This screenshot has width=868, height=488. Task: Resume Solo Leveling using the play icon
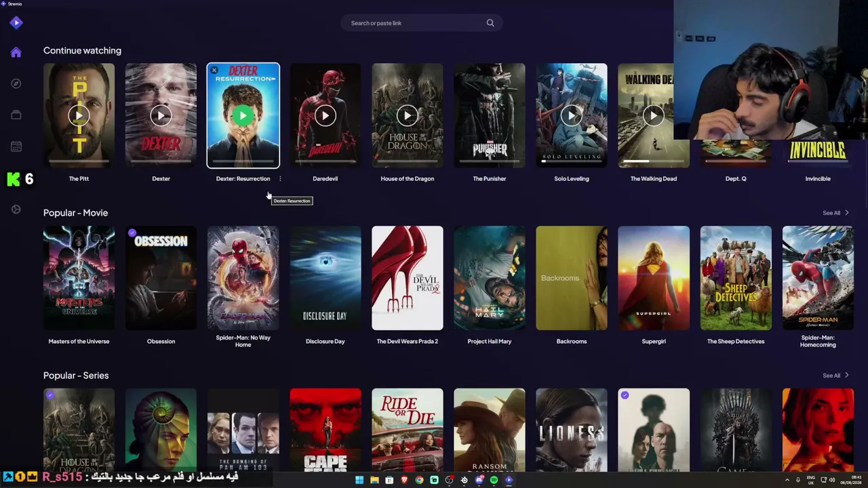pos(571,116)
